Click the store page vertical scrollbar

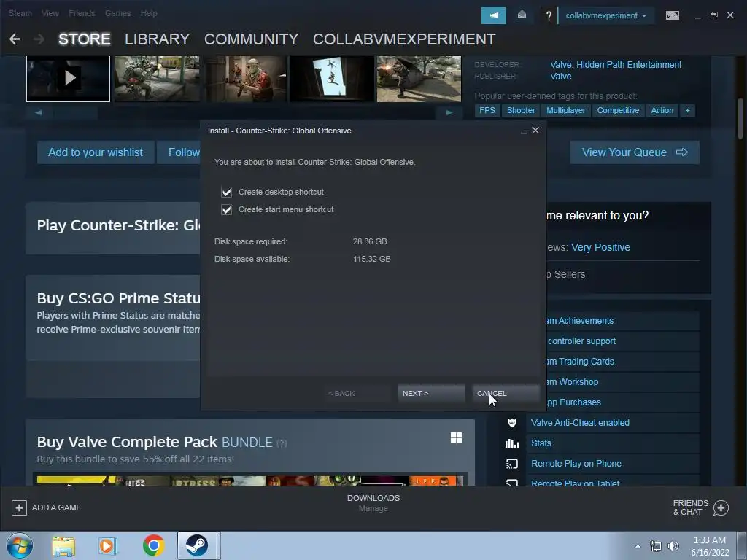(740, 119)
